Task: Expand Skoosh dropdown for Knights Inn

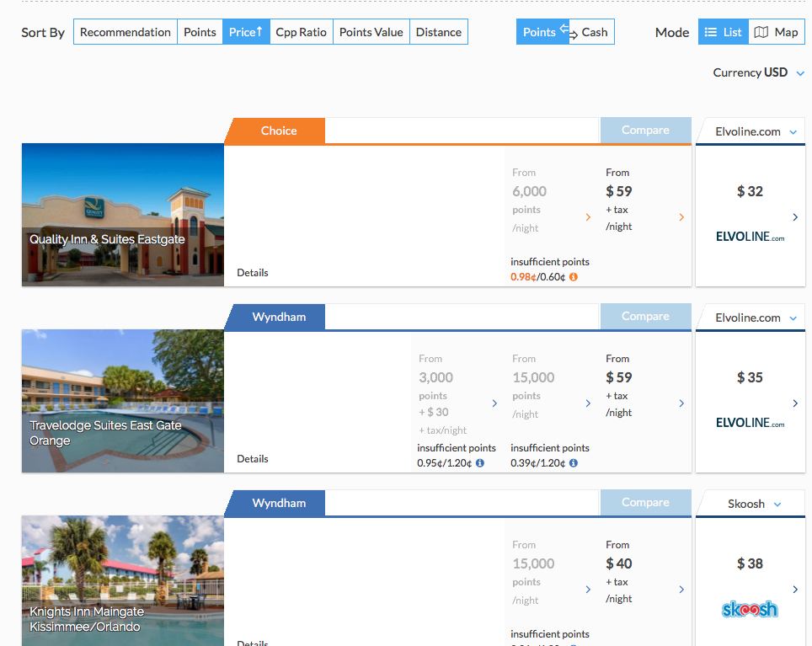Action: (x=755, y=504)
